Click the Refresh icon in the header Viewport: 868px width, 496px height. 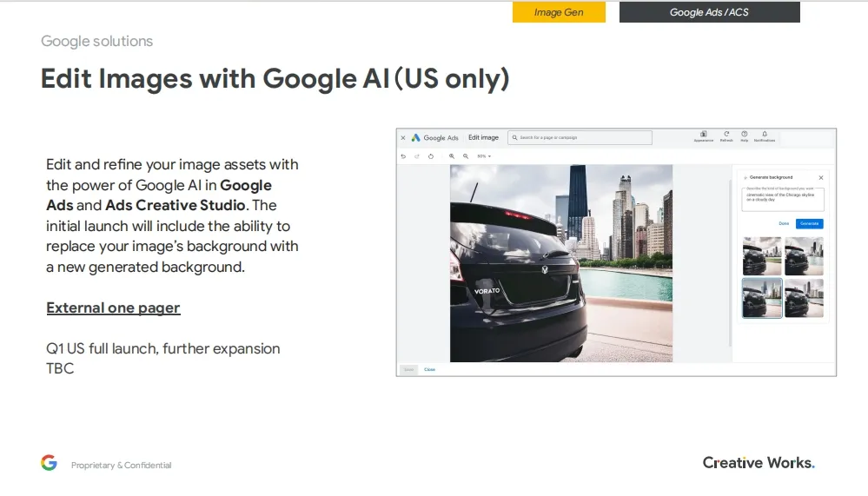pos(726,136)
